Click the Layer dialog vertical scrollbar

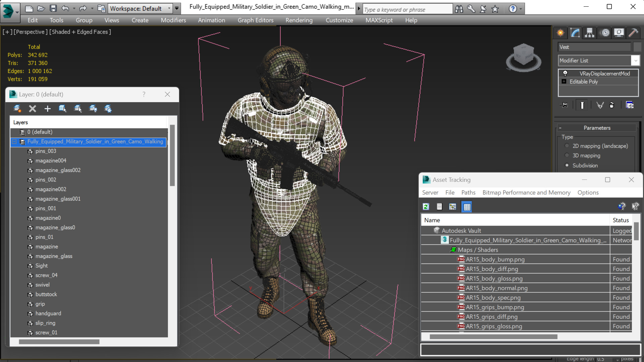click(172, 155)
